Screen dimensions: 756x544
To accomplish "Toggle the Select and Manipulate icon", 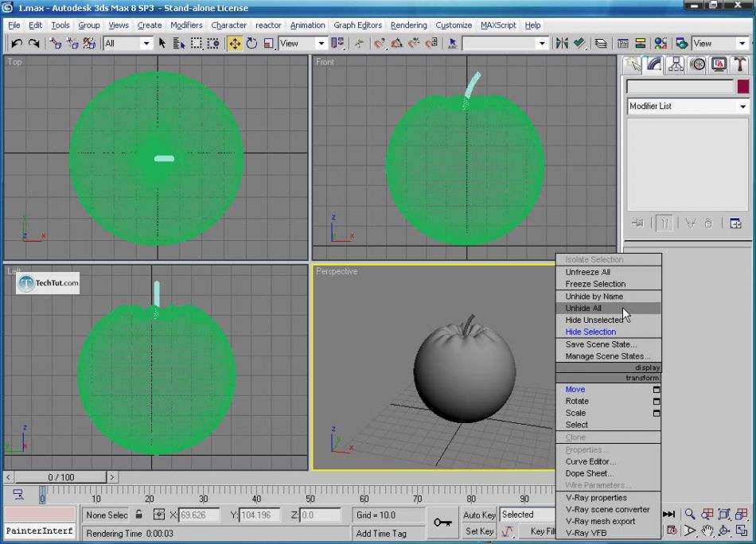I will pos(359,44).
